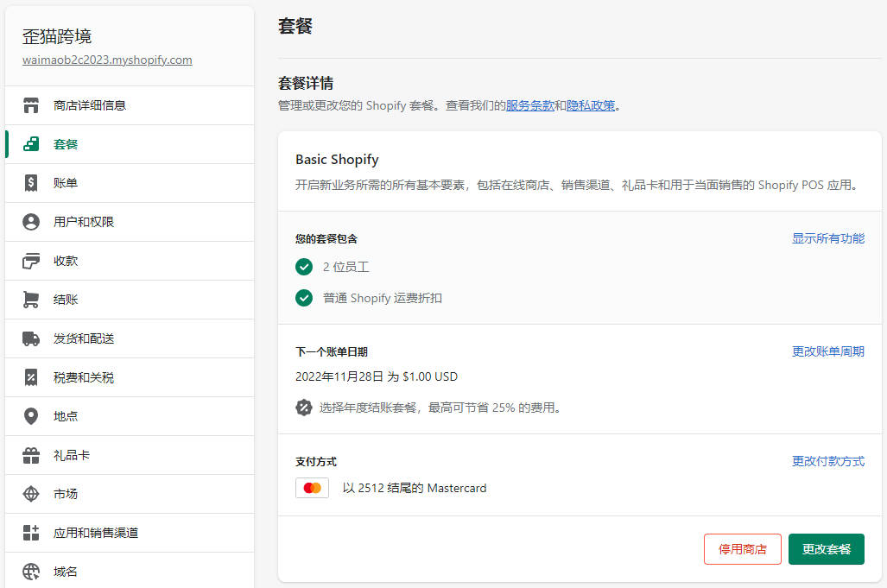Open 税费和关税 settings
Screen dimensions: 887x588
coord(130,377)
